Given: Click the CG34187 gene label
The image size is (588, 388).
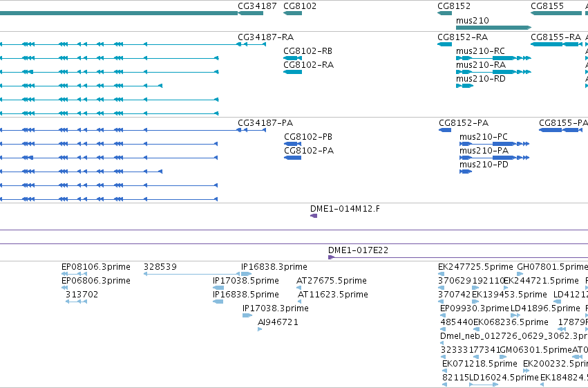Looking at the screenshot, I should (x=257, y=6).
